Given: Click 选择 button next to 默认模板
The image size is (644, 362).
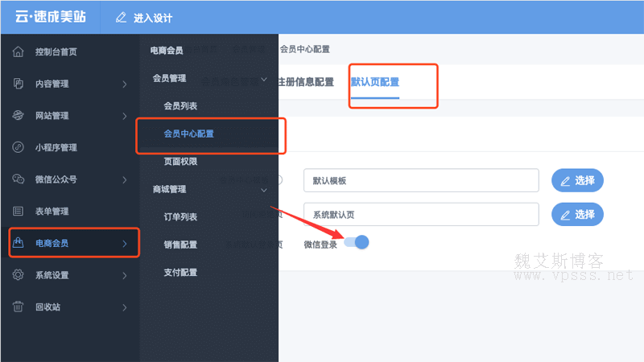Looking at the screenshot, I should point(577,181).
